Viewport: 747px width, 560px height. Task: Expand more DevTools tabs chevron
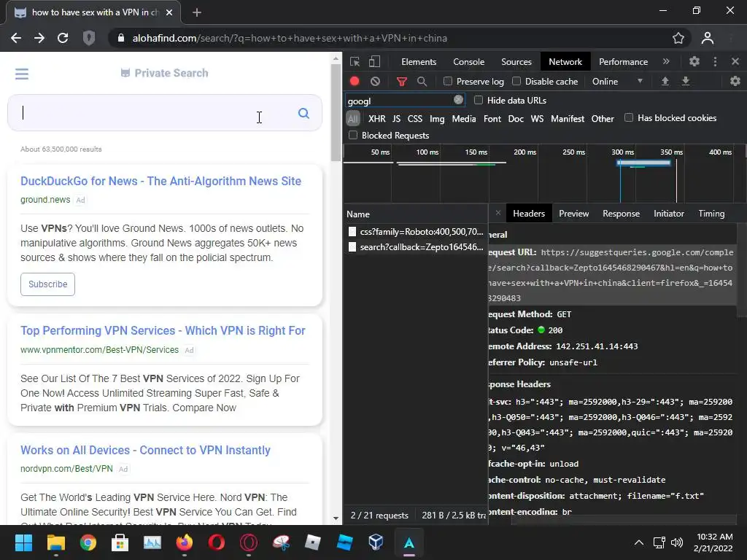[666, 61]
